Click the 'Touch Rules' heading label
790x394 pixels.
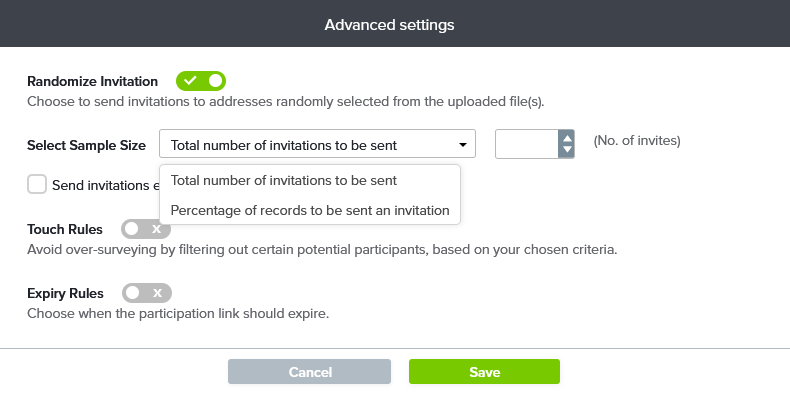click(65, 230)
